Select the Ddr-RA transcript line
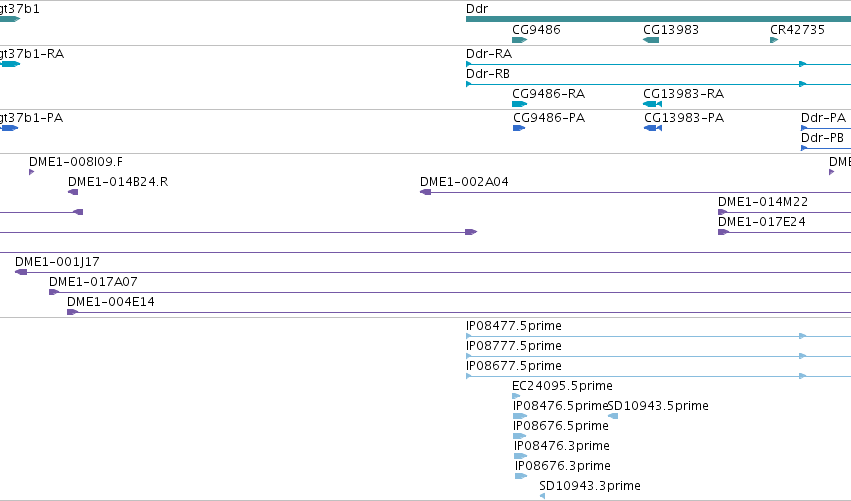851x501 pixels. [658, 64]
